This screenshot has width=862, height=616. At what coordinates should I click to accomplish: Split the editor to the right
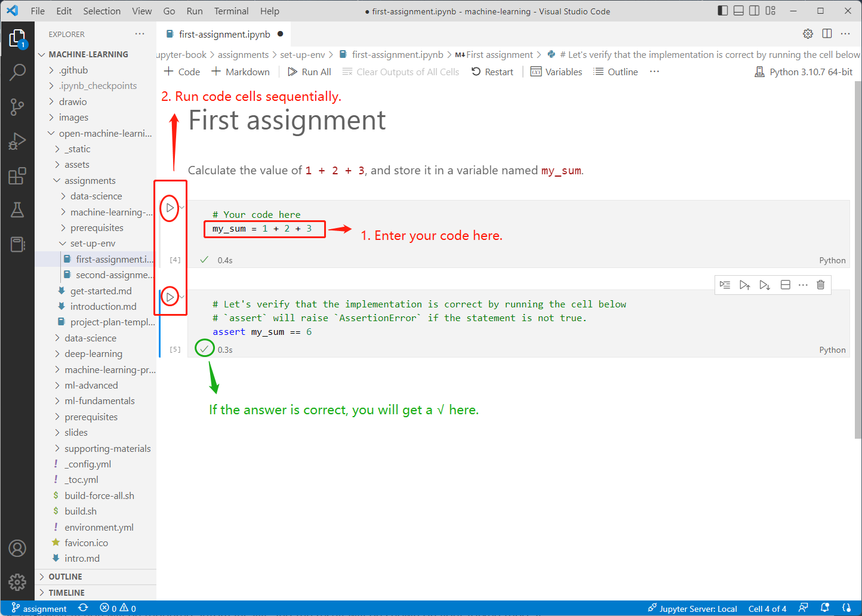pos(827,34)
